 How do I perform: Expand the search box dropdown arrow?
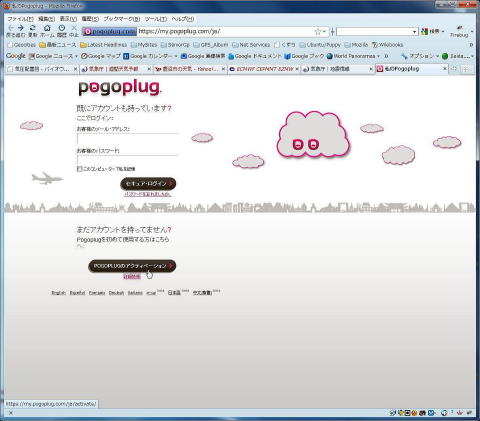[x=414, y=32]
